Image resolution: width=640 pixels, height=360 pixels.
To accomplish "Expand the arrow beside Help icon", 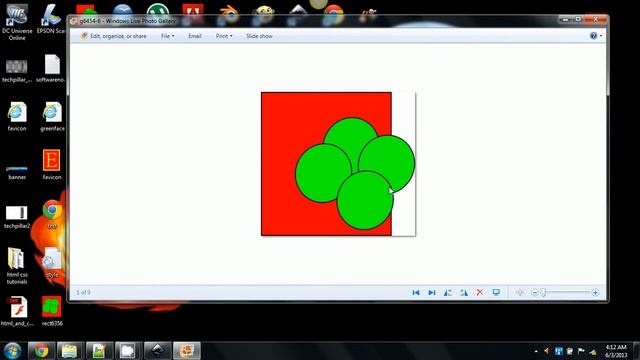I will pyautogui.click(x=600, y=36).
